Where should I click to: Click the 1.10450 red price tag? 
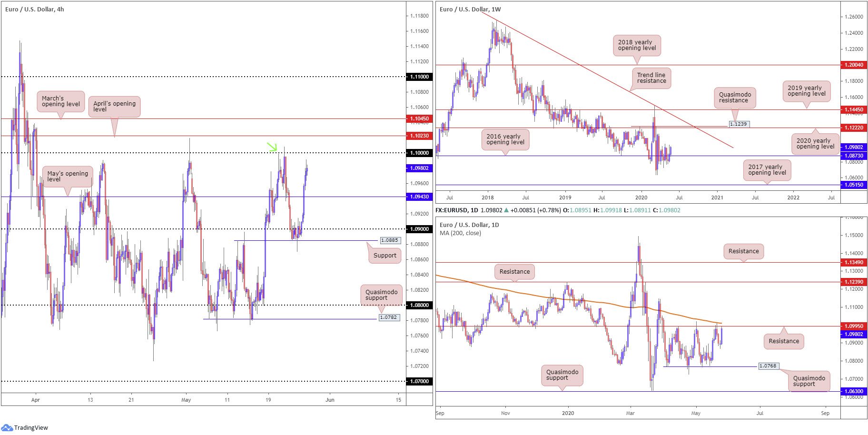point(419,119)
